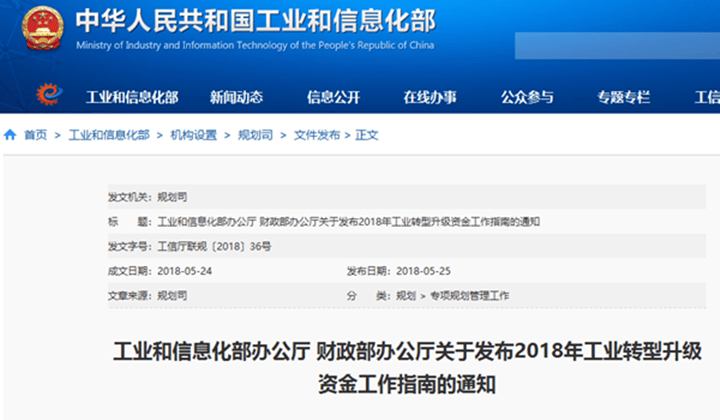Image resolution: width=720 pixels, height=420 pixels.
Task: Open 机构设置 breadcrumb link
Action: [194, 135]
